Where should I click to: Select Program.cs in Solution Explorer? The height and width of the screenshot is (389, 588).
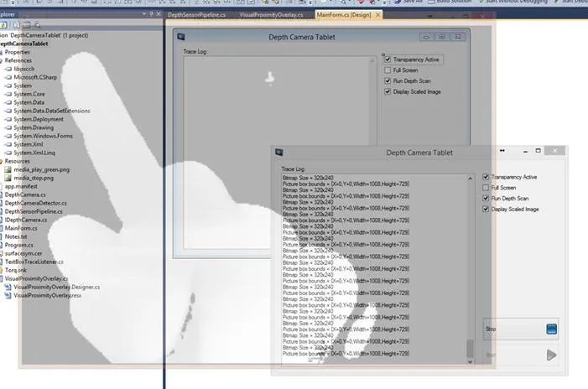click(x=18, y=245)
